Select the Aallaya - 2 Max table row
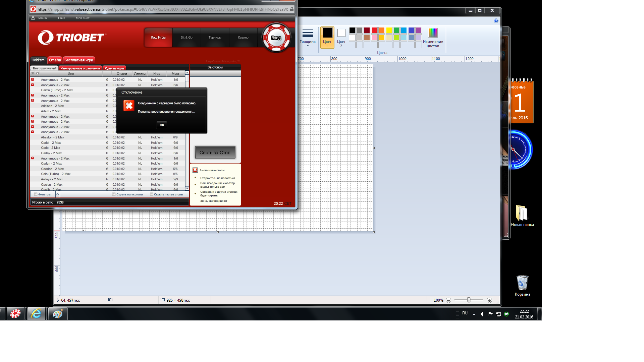 coord(108,179)
